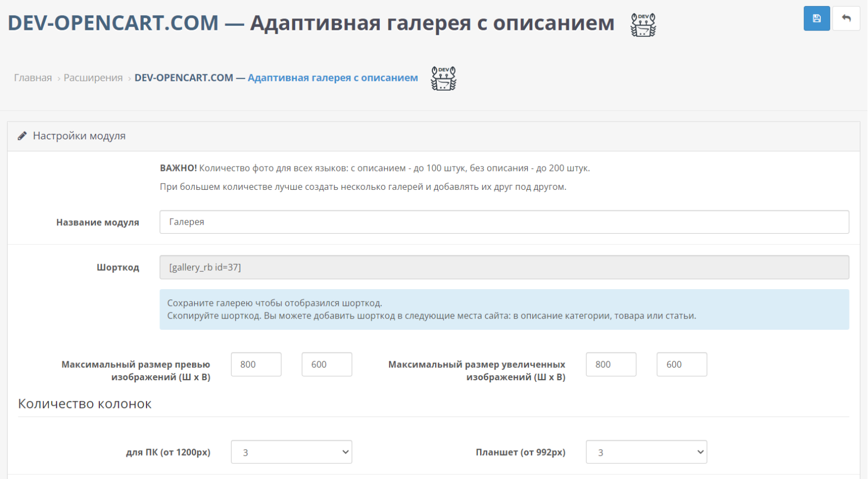The image size is (868, 479).
Task: Edit the preview image height field
Action: click(x=327, y=365)
